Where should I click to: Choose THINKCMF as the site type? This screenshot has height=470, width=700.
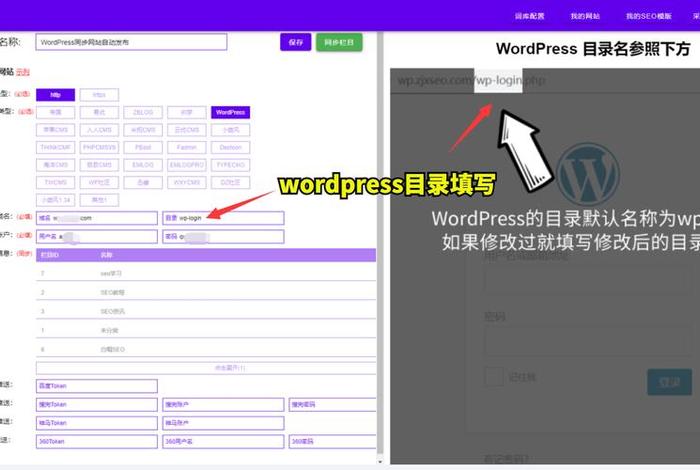[55, 147]
